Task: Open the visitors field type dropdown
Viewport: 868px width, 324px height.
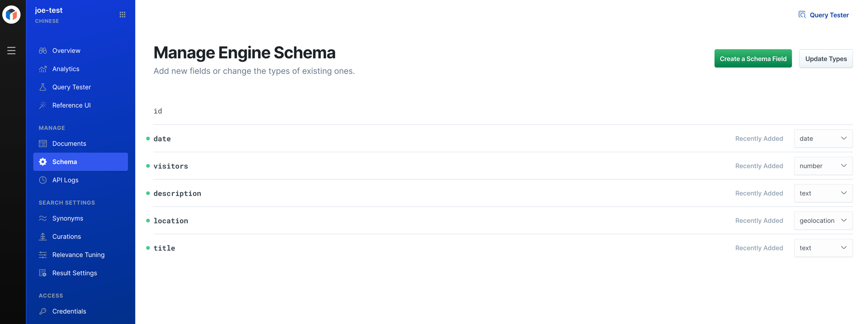Action: pos(823,166)
